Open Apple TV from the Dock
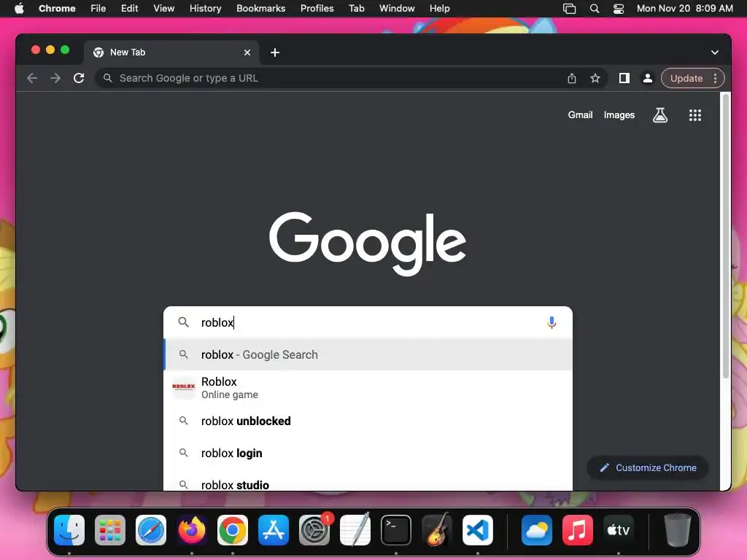 pos(619,529)
